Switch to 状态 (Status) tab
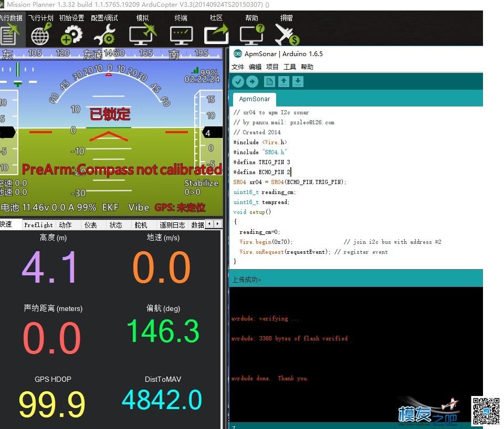504x429 pixels. (115, 225)
